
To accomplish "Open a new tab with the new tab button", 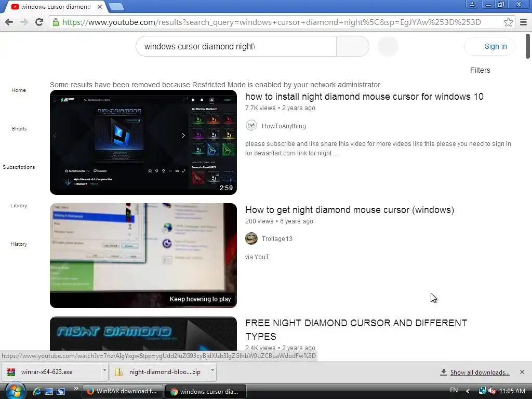I will coord(116,7).
